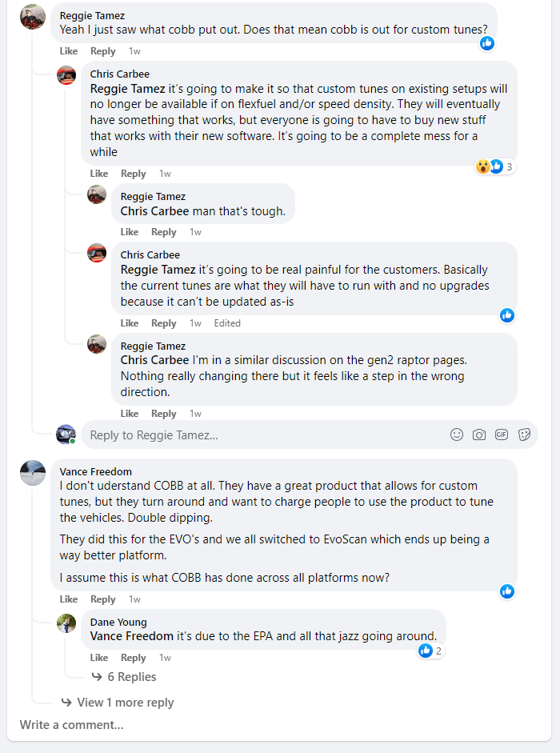
Task: View edit history via Edited label
Action: (x=227, y=323)
